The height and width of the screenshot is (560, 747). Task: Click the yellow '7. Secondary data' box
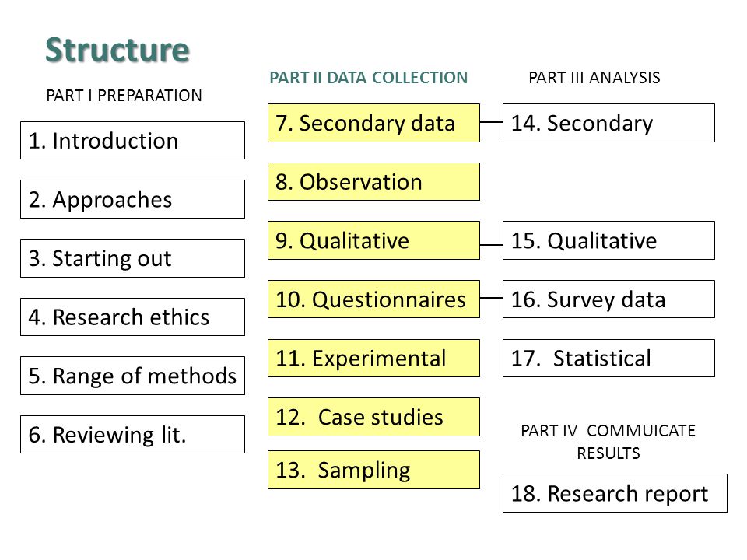[x=373, y=123]
